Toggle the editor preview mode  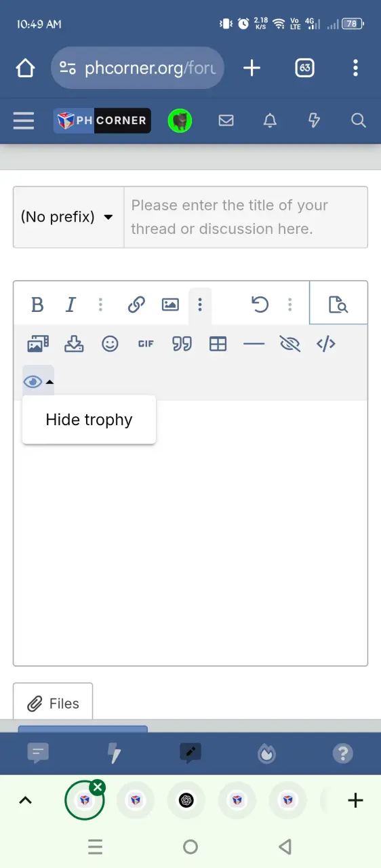coord(338,304)
